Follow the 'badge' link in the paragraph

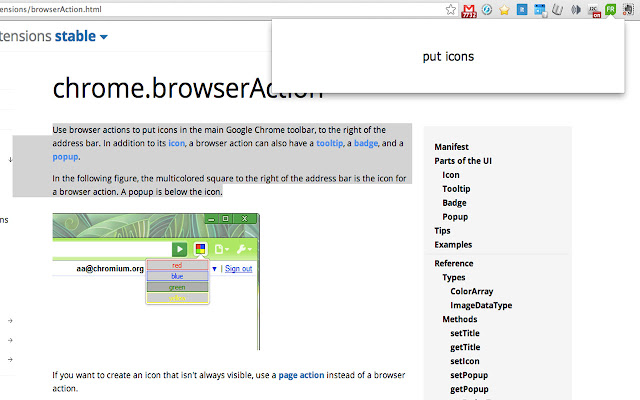[x=366, y=143]
